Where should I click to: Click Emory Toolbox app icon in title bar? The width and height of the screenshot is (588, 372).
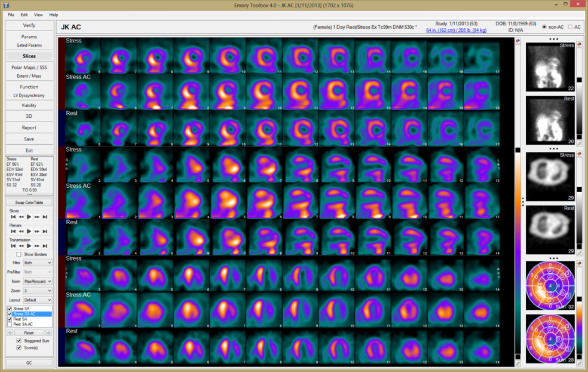(5, 5)
